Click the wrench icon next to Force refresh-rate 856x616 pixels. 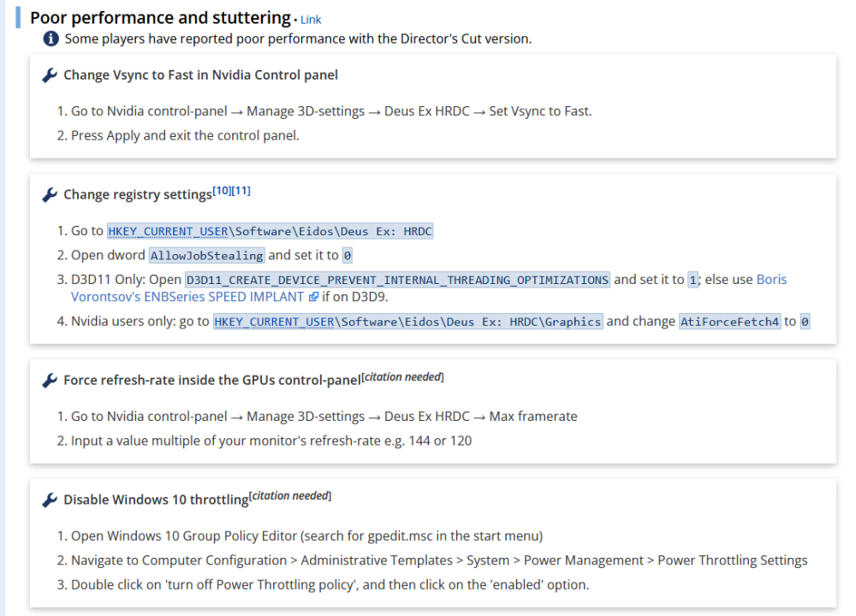click(51, 380)
